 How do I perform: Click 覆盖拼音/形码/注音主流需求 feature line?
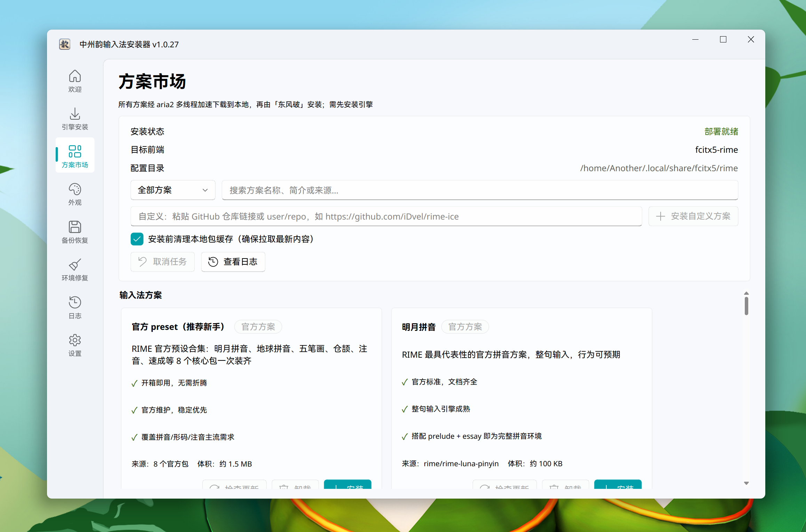[x=188, y=437]
